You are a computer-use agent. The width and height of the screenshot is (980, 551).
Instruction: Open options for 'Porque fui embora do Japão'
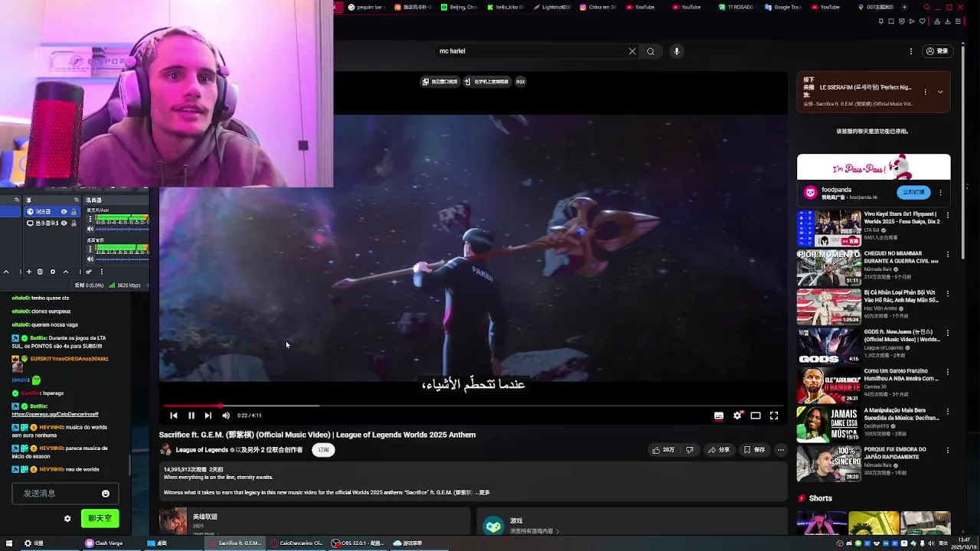pos(948,451)
